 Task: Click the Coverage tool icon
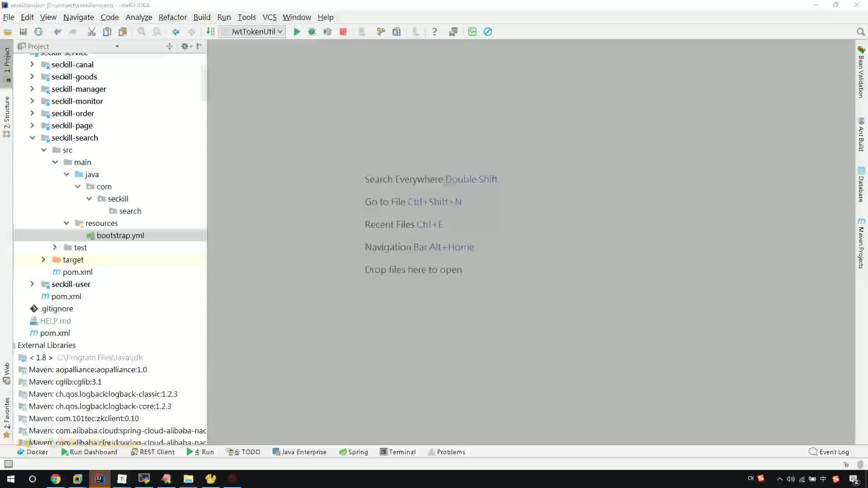tap(327, 32)
